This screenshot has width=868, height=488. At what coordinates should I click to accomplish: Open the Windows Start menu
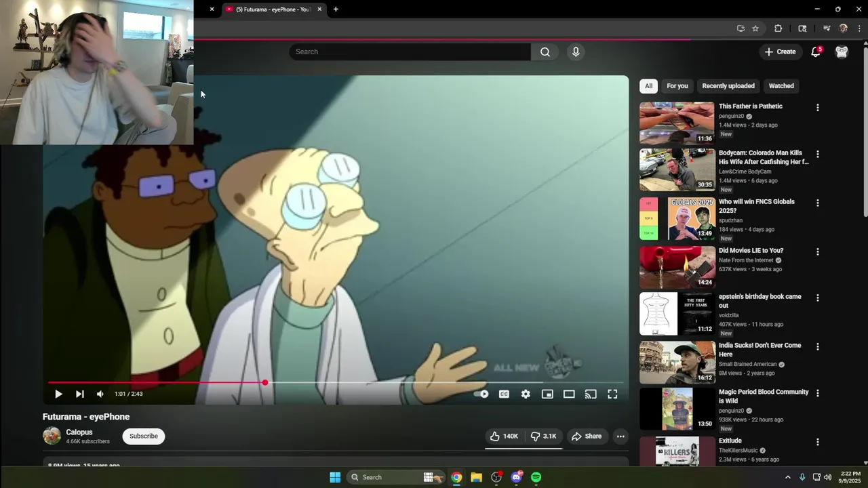tap(335, 477)
